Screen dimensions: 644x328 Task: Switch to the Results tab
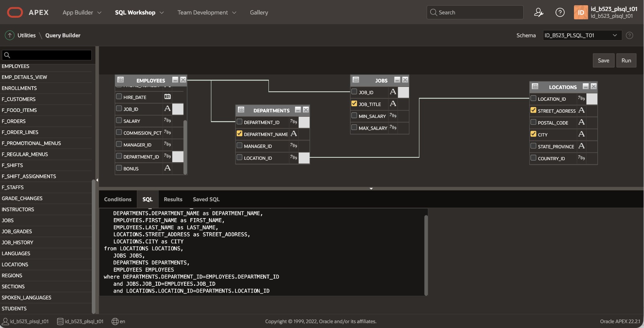click(173, 199)
